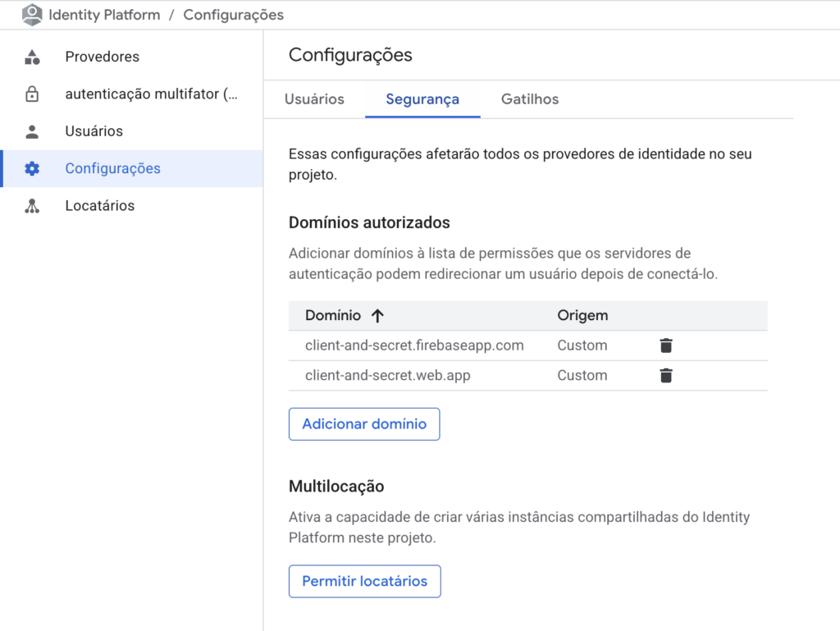Click the Configurações gear icon

[x=32, y=169]
